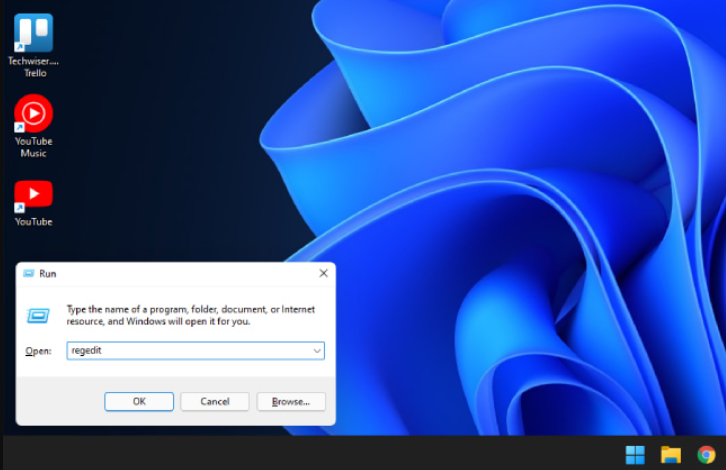Open the Windows Start menu
Image resolution: width=726 pixels, height=470 pixels.
[x=635, y=455]
